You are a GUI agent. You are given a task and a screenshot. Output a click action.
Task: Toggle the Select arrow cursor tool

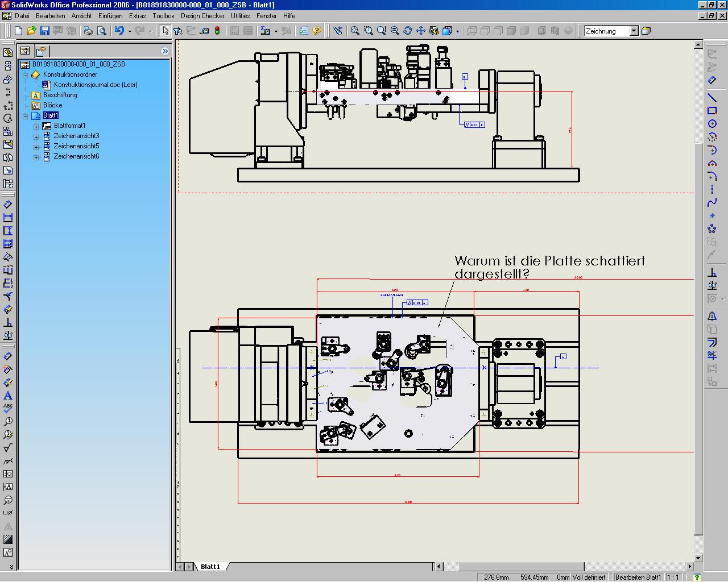[x=165, y=31]
